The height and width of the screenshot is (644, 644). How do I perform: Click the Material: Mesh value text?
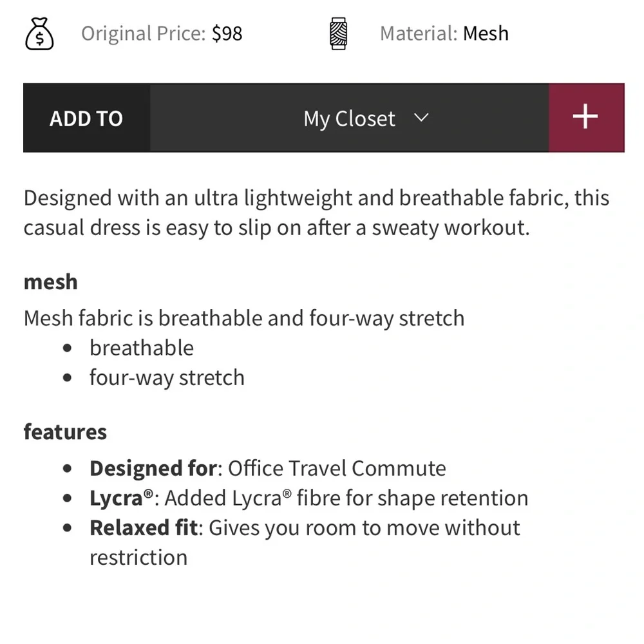pyautogui.click(x=486, y=33)
